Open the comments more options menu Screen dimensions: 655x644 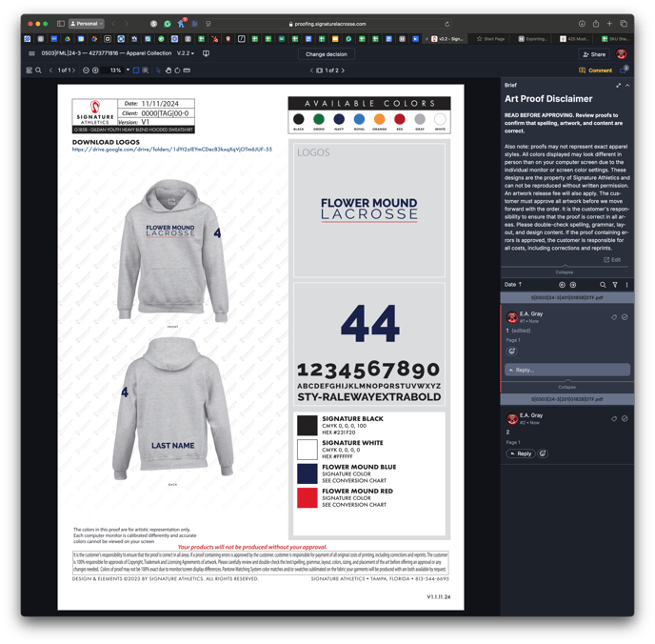tap(626, 285)
